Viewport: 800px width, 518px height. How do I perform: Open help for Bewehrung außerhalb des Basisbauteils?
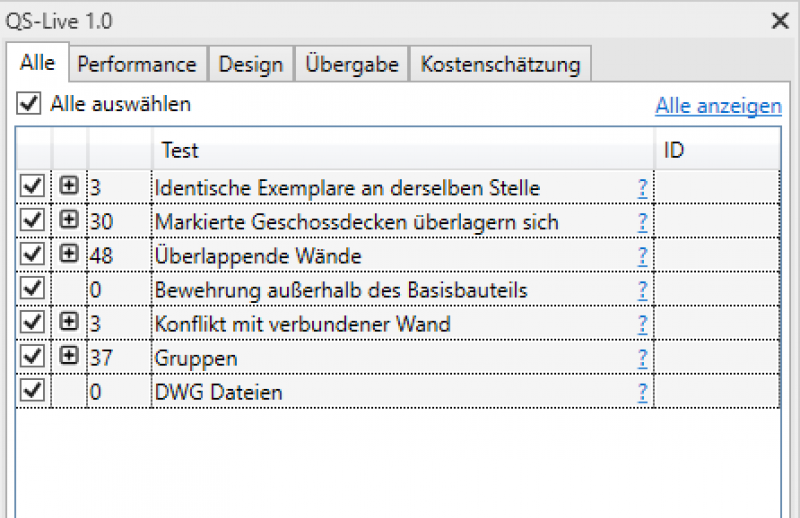(642, 290)
